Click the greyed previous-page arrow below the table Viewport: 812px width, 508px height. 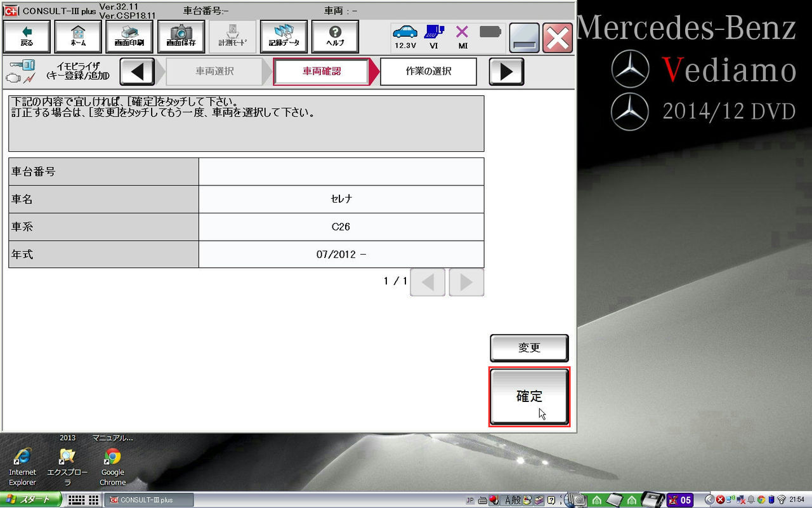pos(428,282)
